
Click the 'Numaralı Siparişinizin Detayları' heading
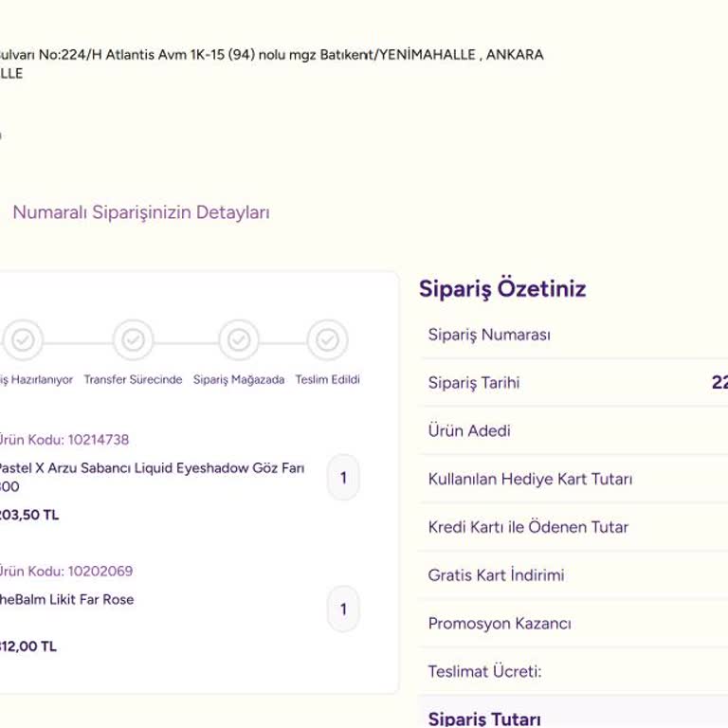point(141,212)
